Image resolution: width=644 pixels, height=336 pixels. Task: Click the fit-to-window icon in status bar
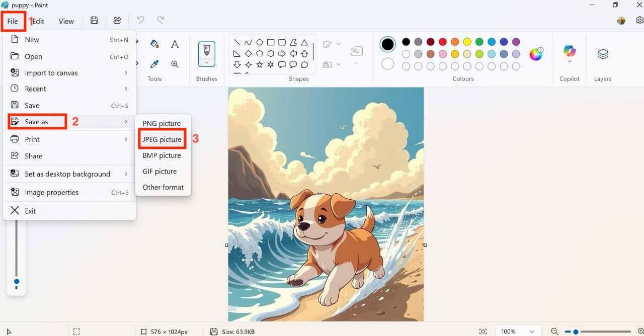tap(483, 331)
